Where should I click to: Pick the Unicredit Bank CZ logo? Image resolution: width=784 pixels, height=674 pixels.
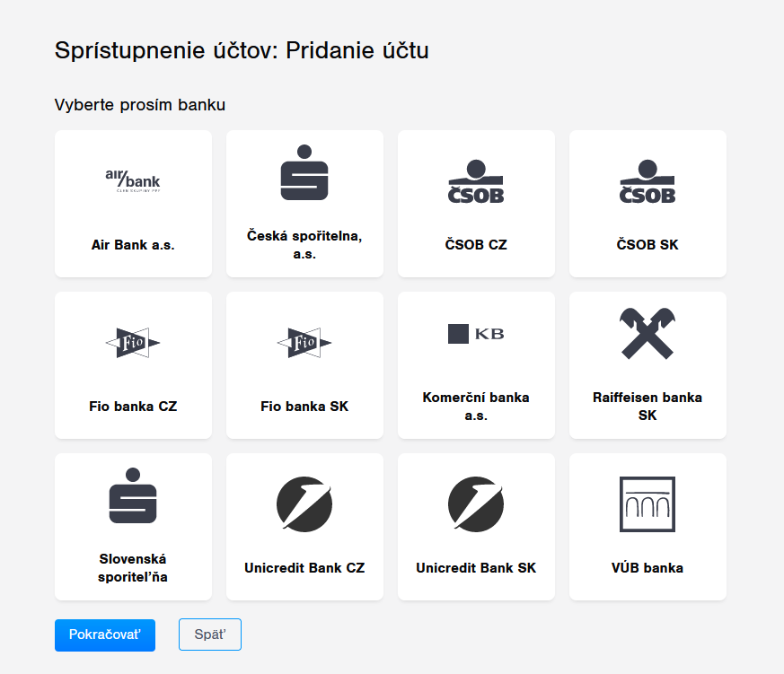[x=304, y=503]
